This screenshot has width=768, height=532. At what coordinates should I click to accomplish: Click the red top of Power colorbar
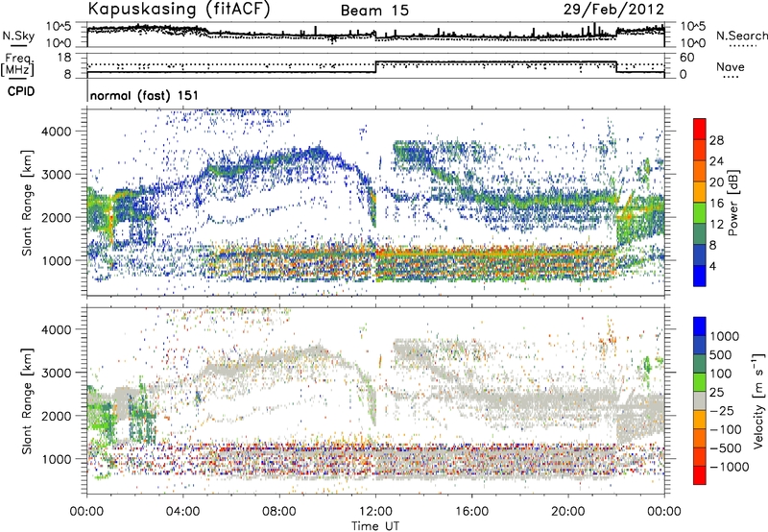(700, 129)
